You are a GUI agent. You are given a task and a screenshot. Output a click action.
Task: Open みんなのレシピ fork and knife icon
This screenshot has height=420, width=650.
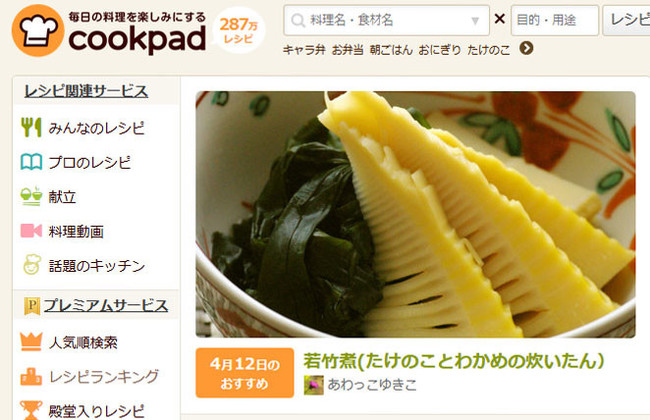[x=31, y=127]
